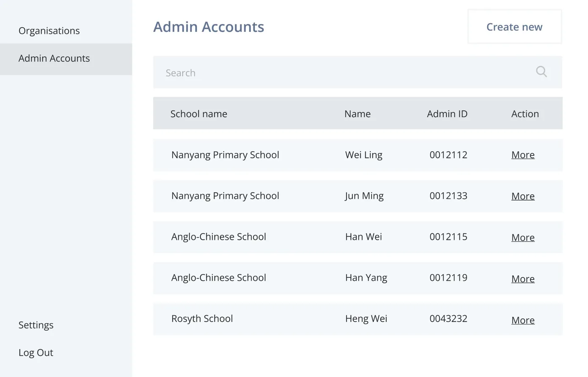Select Nanyang Primary School in Jun Ming's row
Viewport: 588px width, 377px height.
click(x=225, y=196)
